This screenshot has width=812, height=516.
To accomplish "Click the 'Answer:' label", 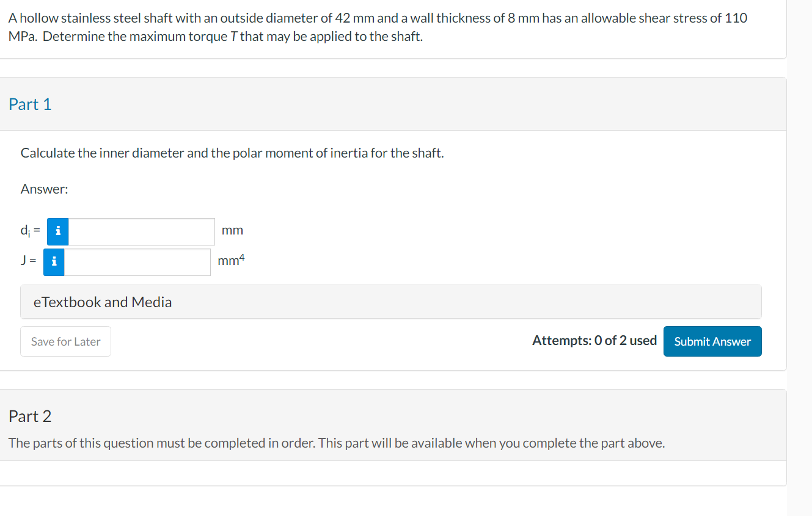I will (44, 189).
